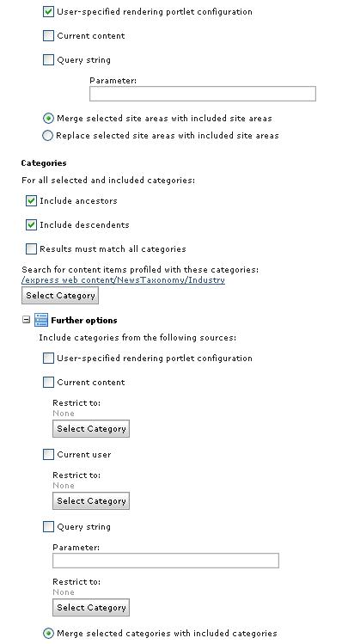Click the site areas Parameter text field
Screen dimensions: 342x644
click(203, 94)
